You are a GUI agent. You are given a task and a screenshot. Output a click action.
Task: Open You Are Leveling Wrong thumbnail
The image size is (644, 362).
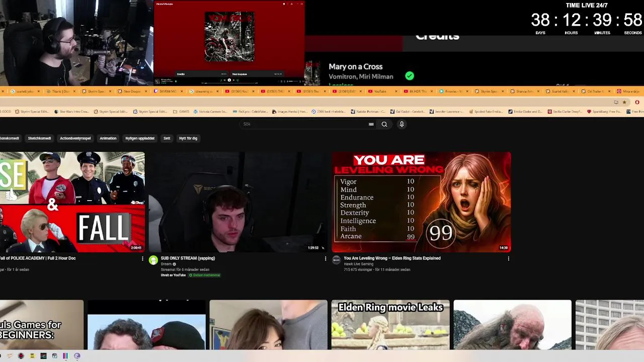(421, 202)
